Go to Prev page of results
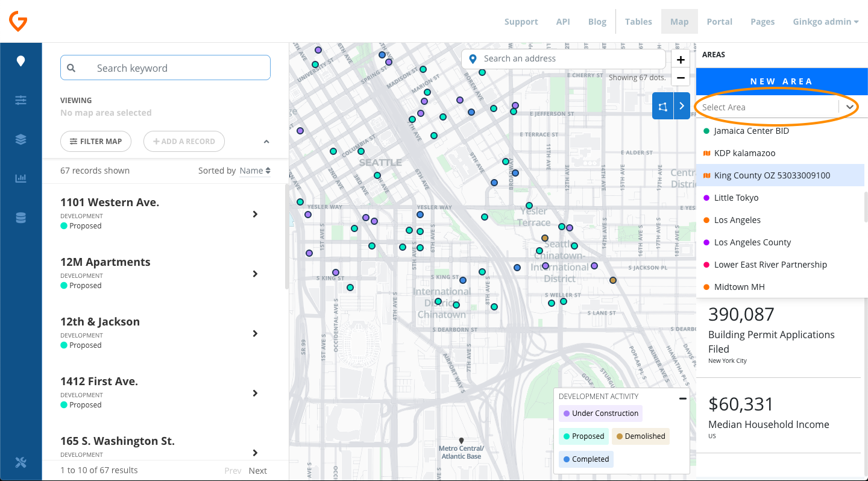Viewport: 868px width, 481px height. (233, 471)
